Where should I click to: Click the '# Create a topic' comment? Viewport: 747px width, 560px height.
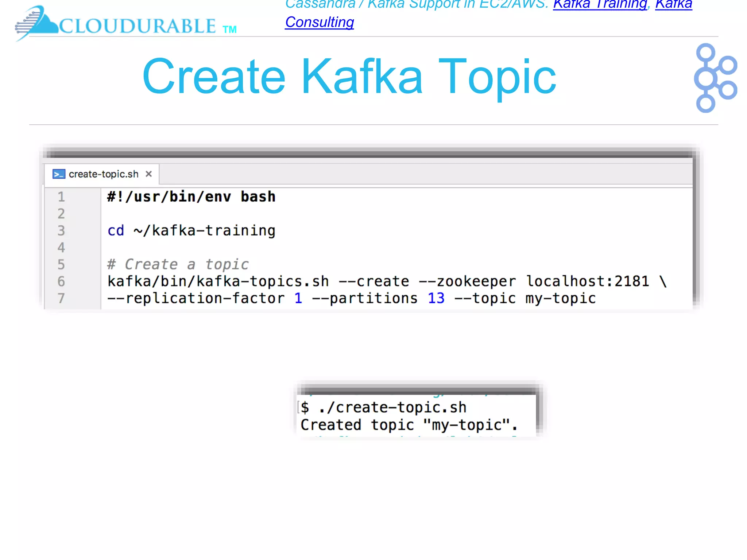(x=178, y=265)
